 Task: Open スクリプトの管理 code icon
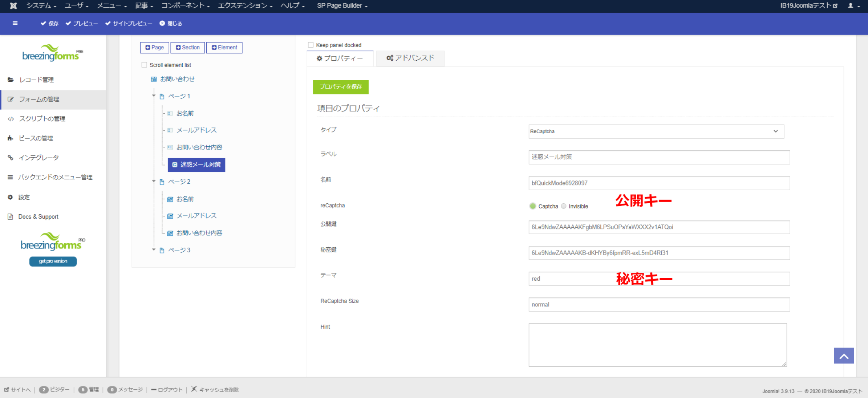coord(11,119)
